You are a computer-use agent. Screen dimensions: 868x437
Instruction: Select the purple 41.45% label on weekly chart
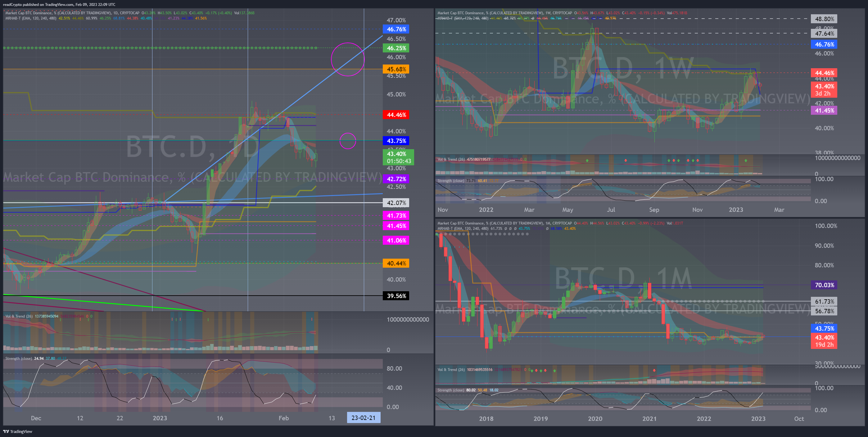tap(824, 110)
